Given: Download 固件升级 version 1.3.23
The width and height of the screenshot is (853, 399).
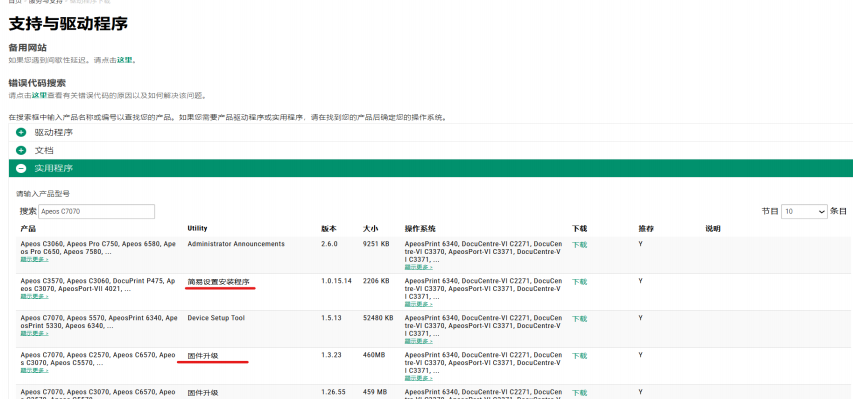Looking at the screenshot, I should tap(579, 356).
